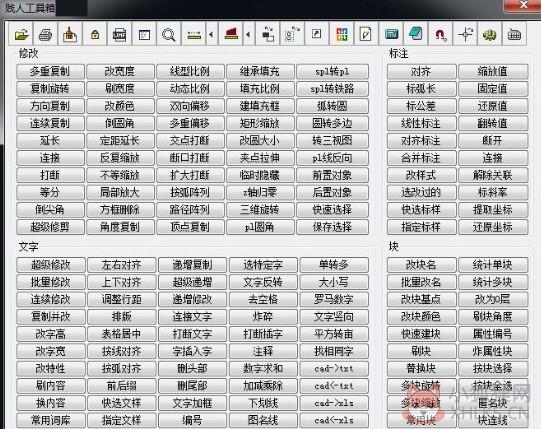The height and width of the screenshot is (429, 541).
Task: Click the document with pencil icon
Action: 366,35
